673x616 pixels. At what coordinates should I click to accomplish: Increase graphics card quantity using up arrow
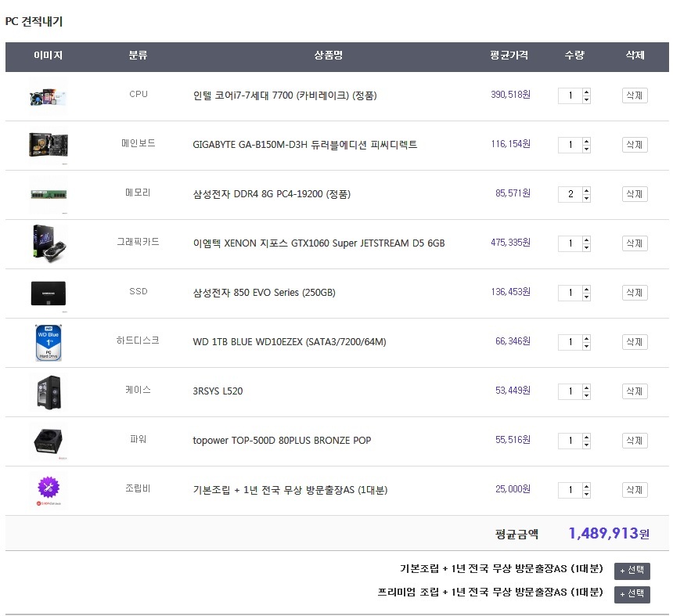click(587, 240)
